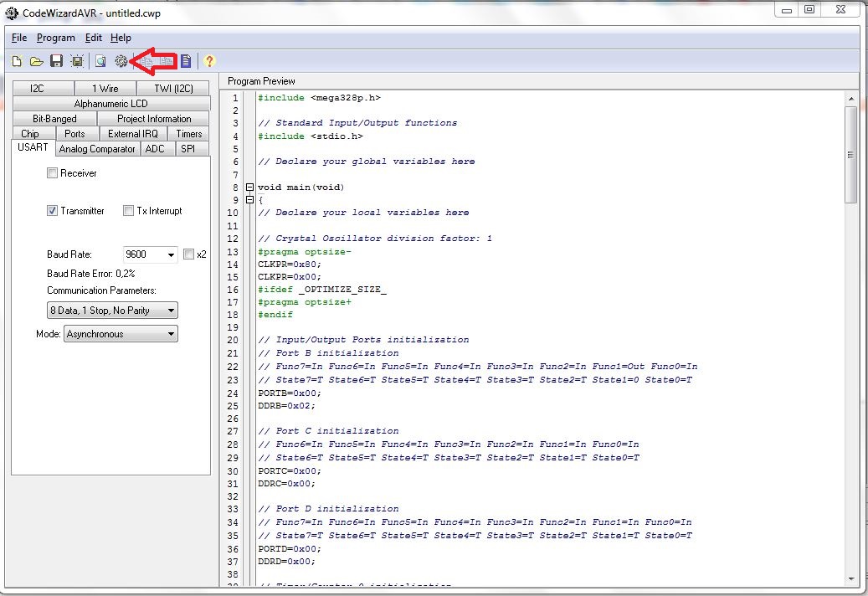Click the CodeWizardAVR title bar icon

point(12,13)
